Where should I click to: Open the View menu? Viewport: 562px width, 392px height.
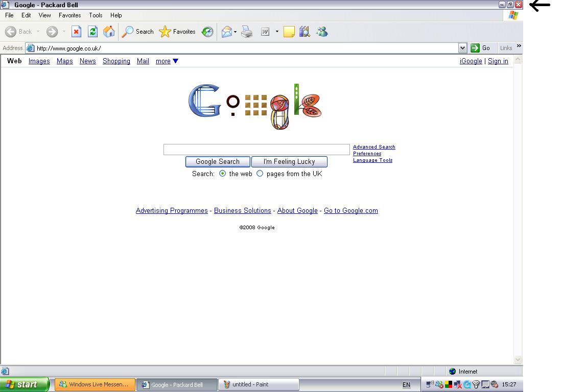coord(45,15)
